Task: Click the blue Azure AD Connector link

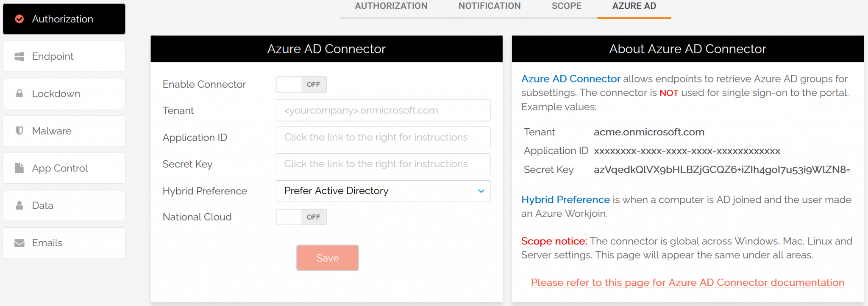Action: pyautogui.click(x=570, y=79)
